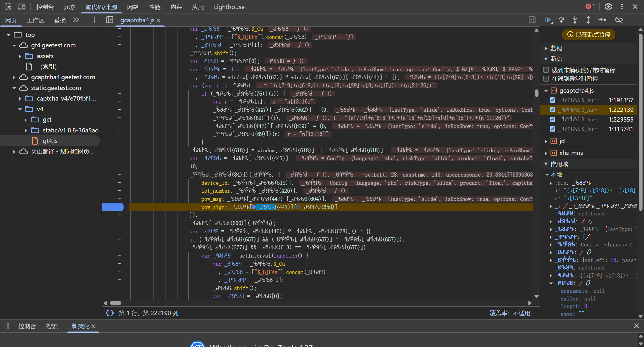Expand gcaptcha4.geetest.com domain node
This screenshot has width=644, height=347.
pos(14,77)
